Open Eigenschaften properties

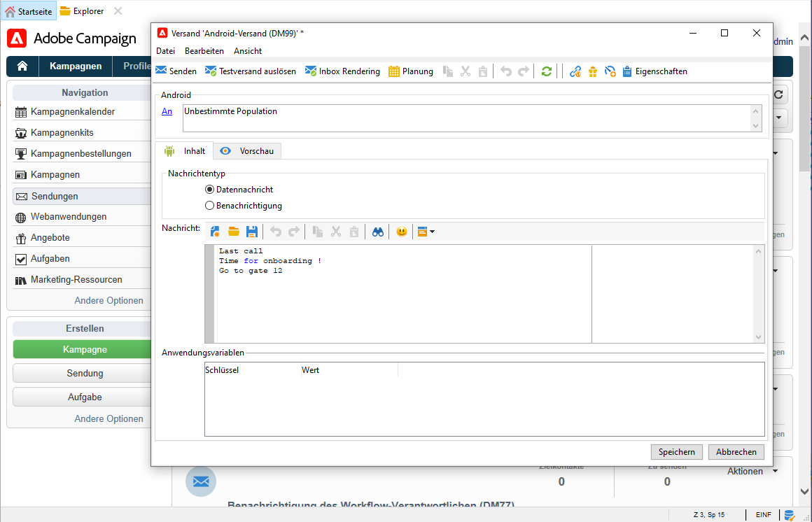pos(654,71)
